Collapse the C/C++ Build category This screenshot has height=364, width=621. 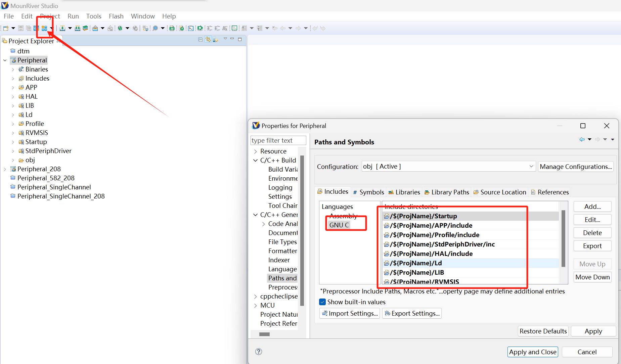[256, 161]
